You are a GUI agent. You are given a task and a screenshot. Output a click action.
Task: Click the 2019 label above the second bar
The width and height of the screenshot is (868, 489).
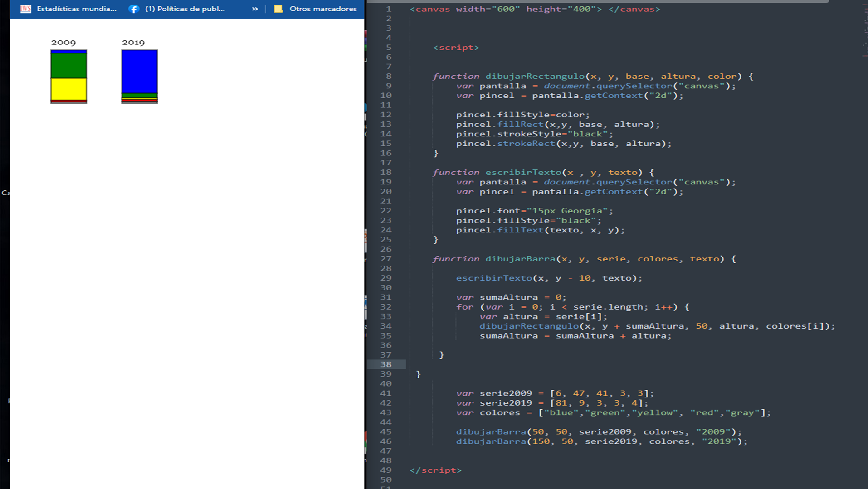(133, 42)
